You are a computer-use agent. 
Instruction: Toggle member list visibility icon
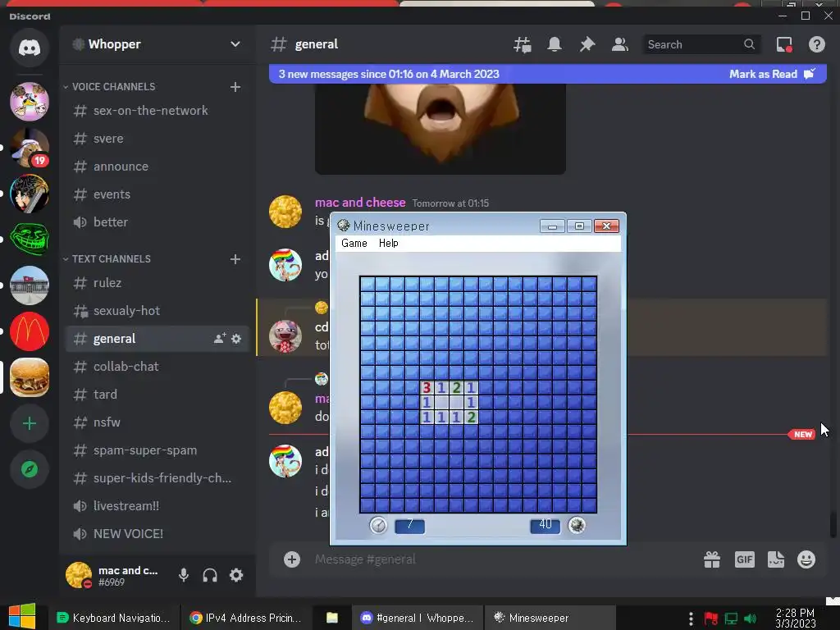click(620, 44)
